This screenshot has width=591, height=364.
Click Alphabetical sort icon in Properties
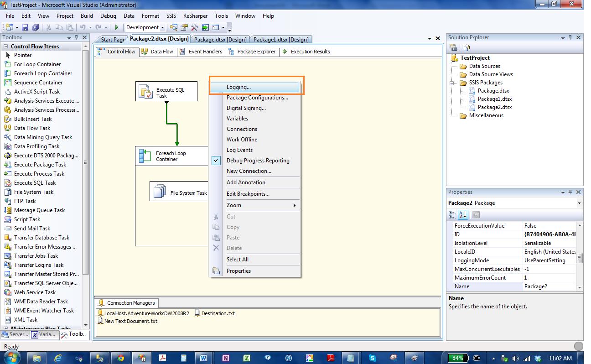tap(462, 214)
